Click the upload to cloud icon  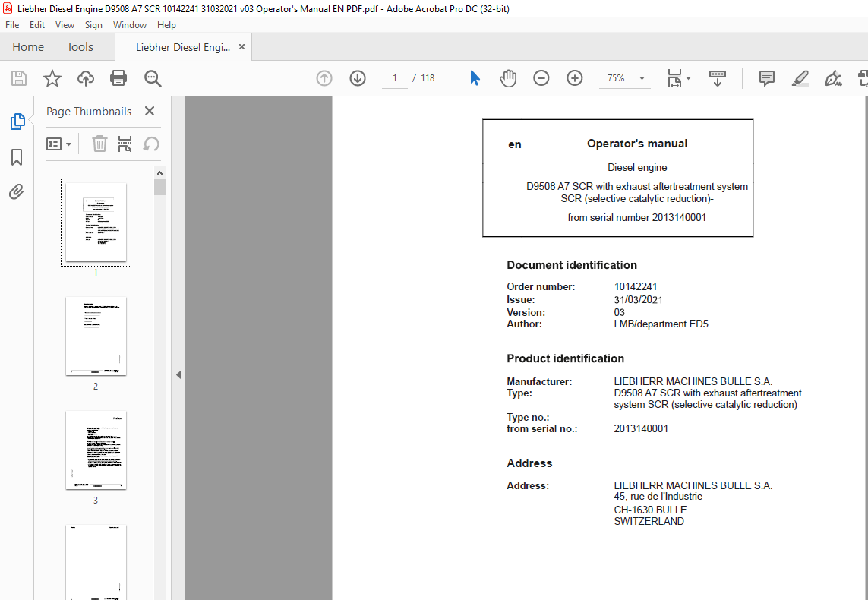[x=85, y=78]
